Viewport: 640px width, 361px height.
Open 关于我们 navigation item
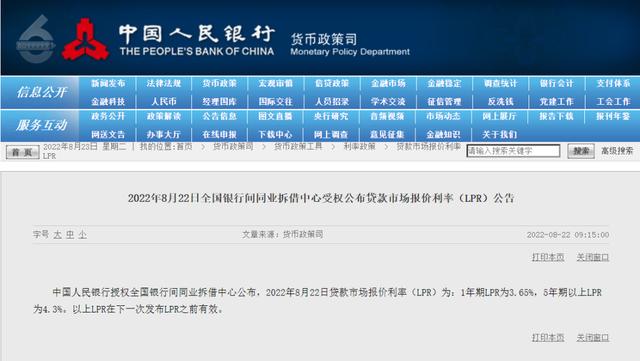500,134
